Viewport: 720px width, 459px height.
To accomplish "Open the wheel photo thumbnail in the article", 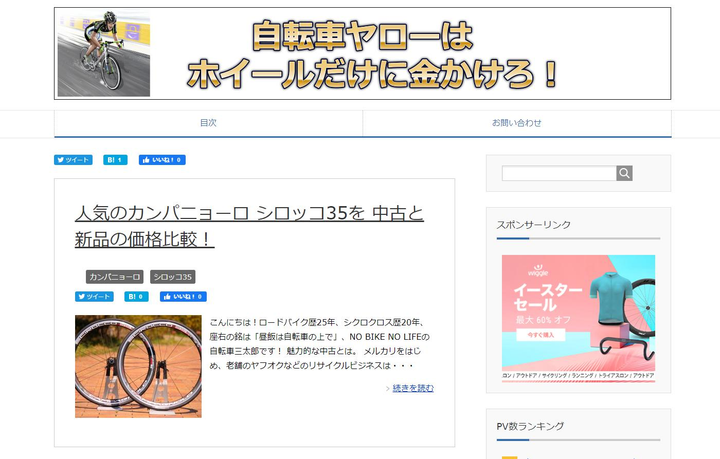I will [138, 366].
